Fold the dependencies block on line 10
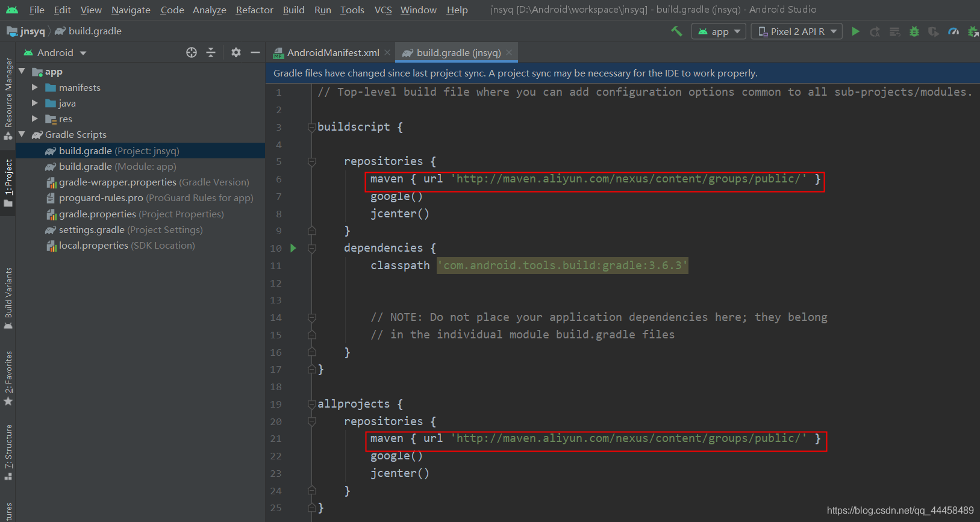Viewport: 980px width, 522px height. [x=311, y=248]
